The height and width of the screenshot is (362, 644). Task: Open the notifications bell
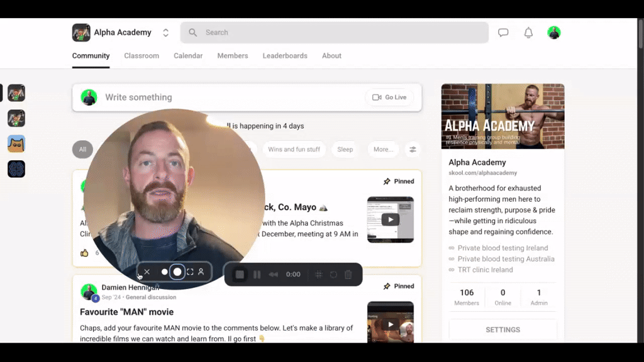(x=528, y=32)
